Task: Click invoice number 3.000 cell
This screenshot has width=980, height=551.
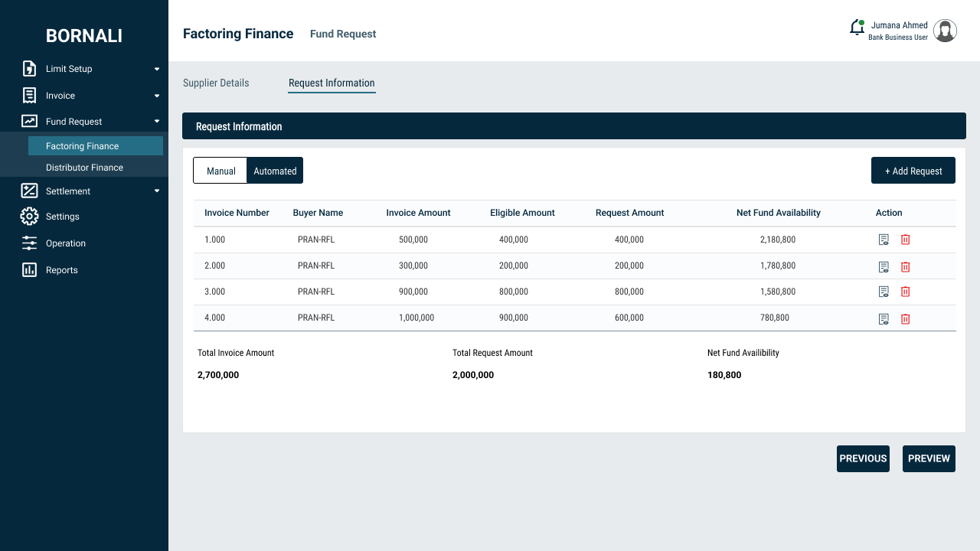Action: tap(214, 292)
